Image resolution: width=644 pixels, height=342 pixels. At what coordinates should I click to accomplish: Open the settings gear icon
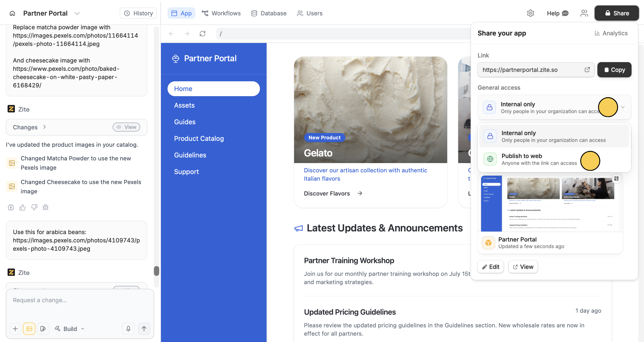pos(530,13)
